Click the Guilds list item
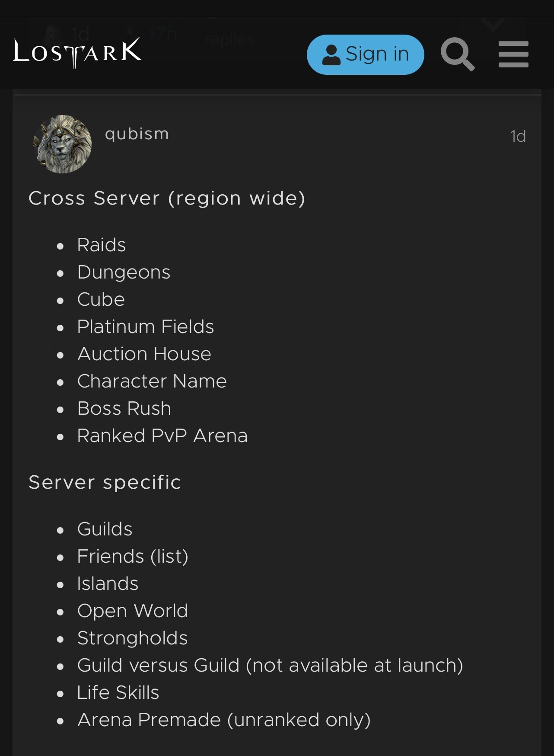The width and height of the screenshot is (554, 756). [x=105, y=529]
